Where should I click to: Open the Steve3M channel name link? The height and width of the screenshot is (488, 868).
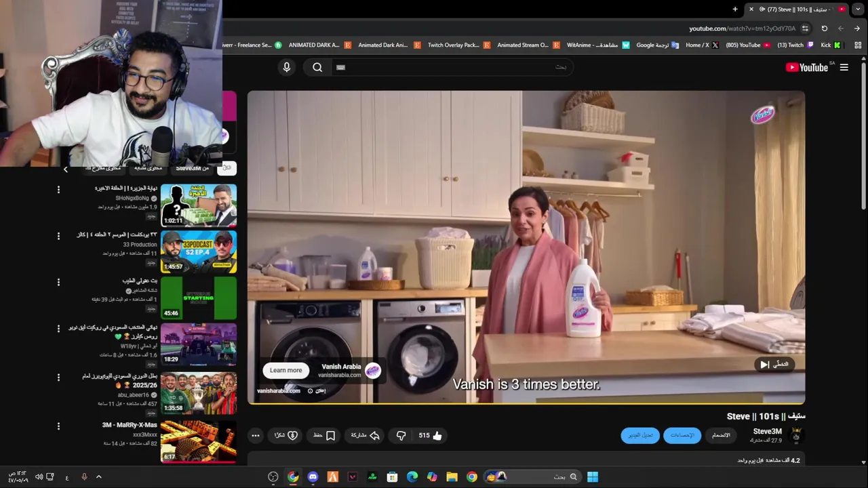(767, 431)
